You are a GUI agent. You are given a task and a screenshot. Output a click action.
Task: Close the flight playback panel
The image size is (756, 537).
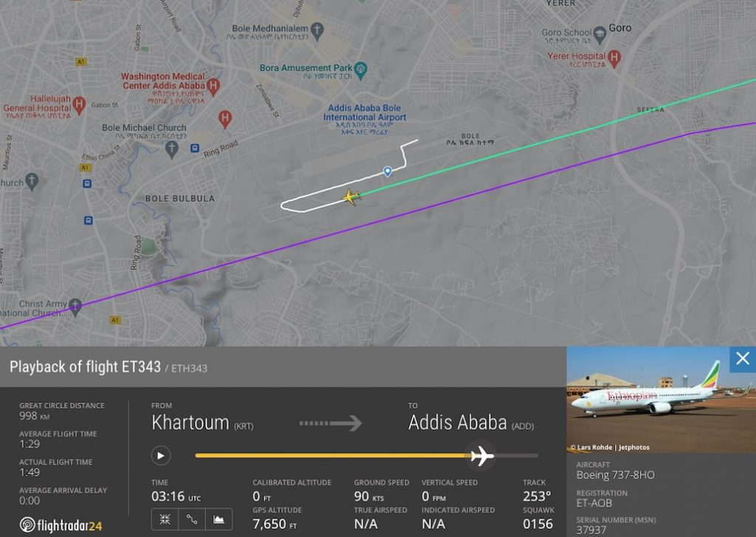click(742, 360)
